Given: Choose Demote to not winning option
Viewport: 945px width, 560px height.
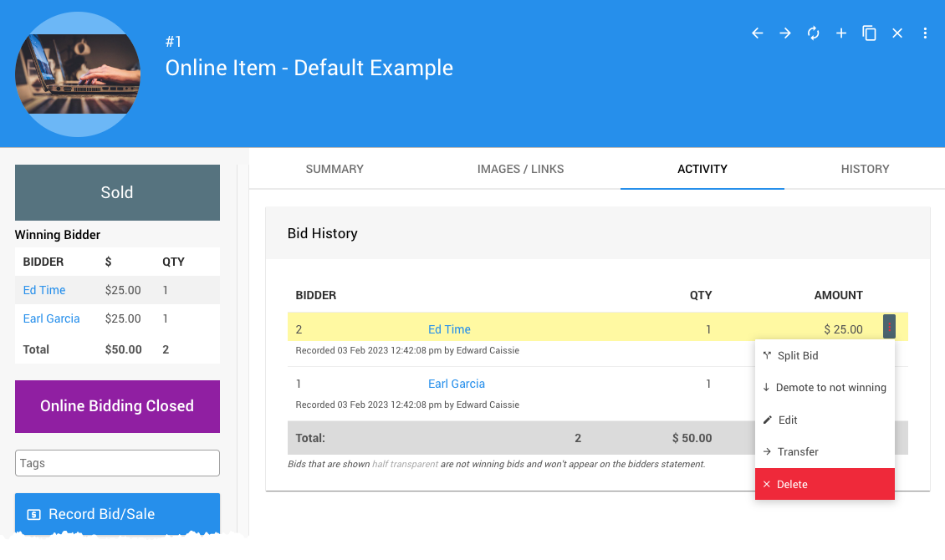Looking at the screenshot, I should point(830,388).
